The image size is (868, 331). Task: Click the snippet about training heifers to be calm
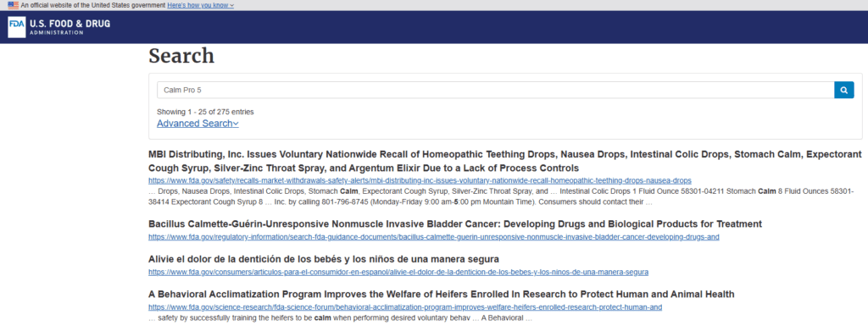click(340, 318)
